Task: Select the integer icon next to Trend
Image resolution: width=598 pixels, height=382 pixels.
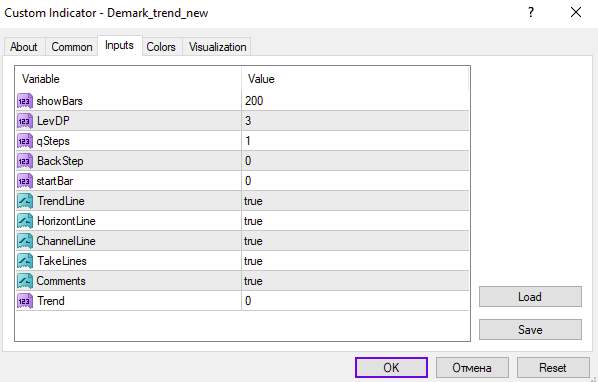Action: [x=25, y=301]
